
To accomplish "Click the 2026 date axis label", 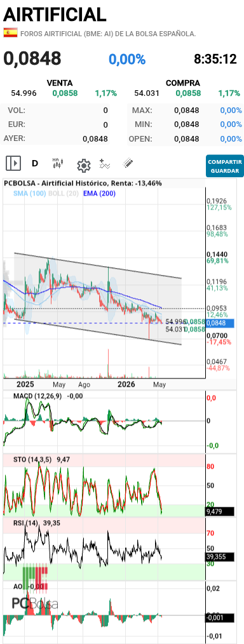I will pyautogui.click(x=126, y=385).
